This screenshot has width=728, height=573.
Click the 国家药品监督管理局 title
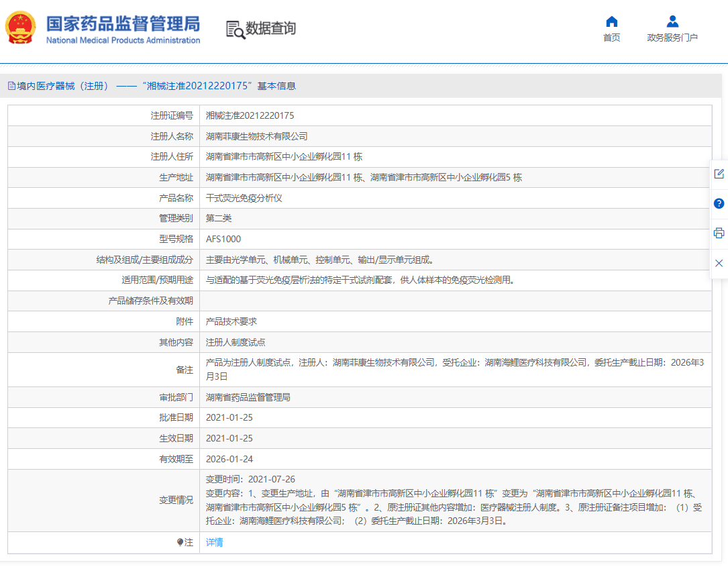[123, 24]
